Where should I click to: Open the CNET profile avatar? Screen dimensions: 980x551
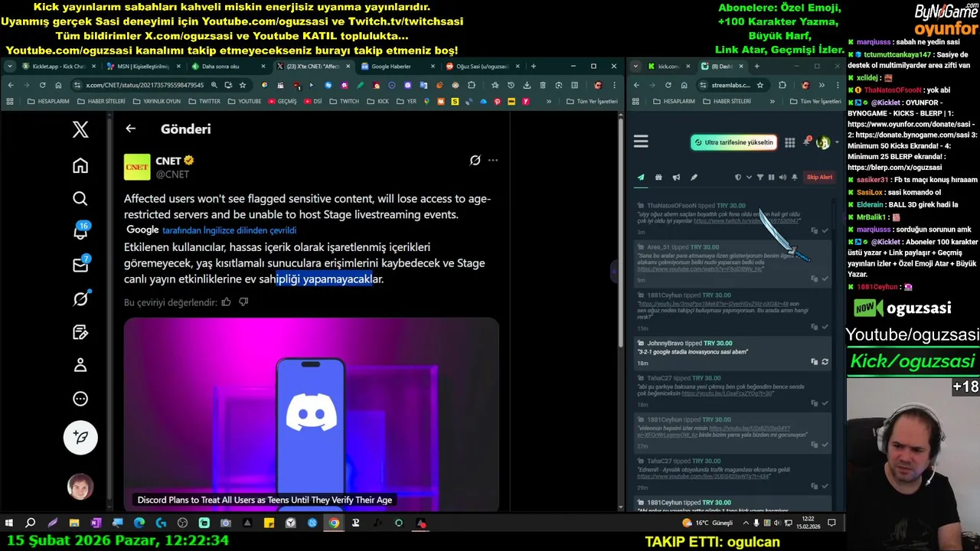point(137,167)
